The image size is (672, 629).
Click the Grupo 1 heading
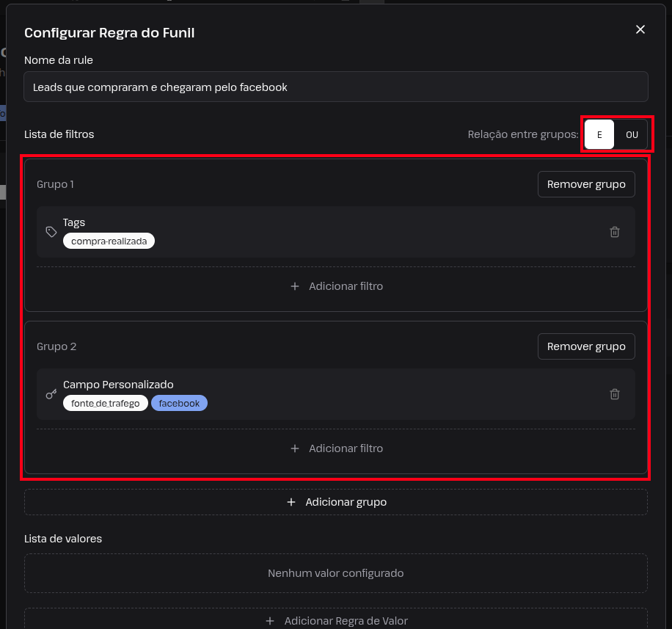(55, 184)
